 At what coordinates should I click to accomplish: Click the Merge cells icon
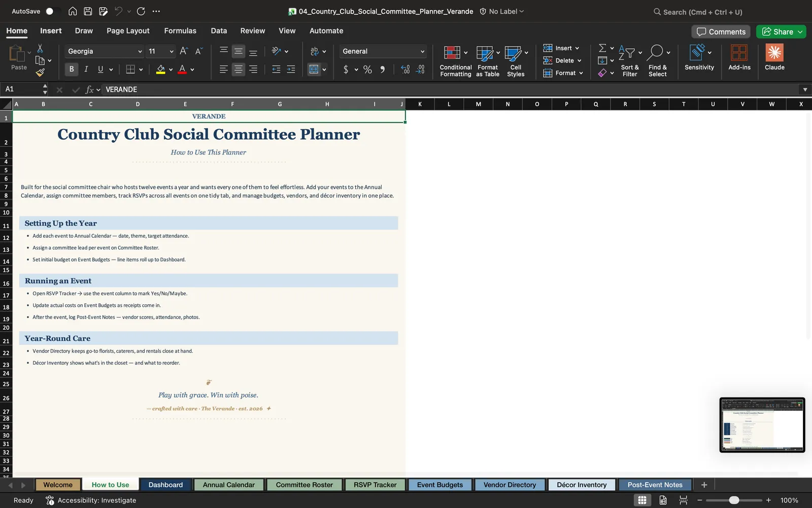[x=314, y=69]
